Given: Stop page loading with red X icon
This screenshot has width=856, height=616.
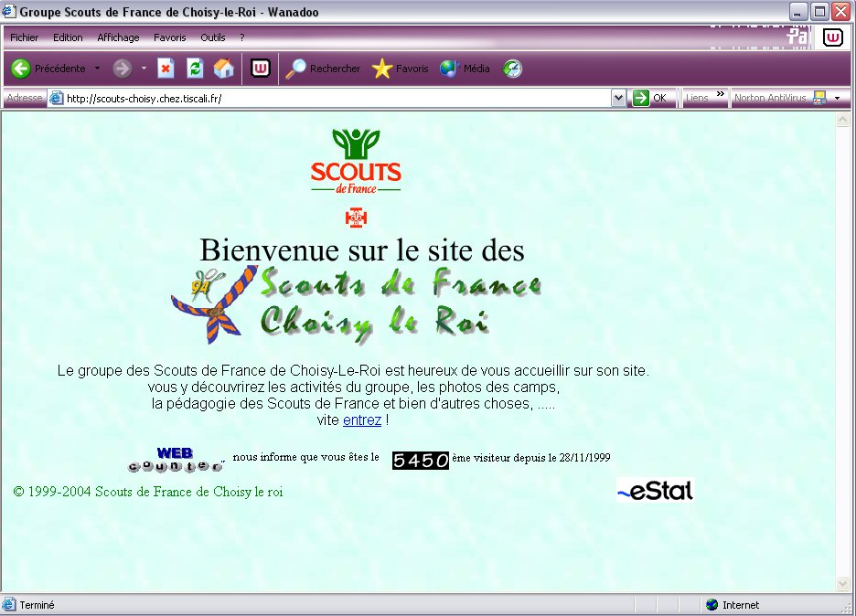Looking at the screenshot, I should coord(166,69).
